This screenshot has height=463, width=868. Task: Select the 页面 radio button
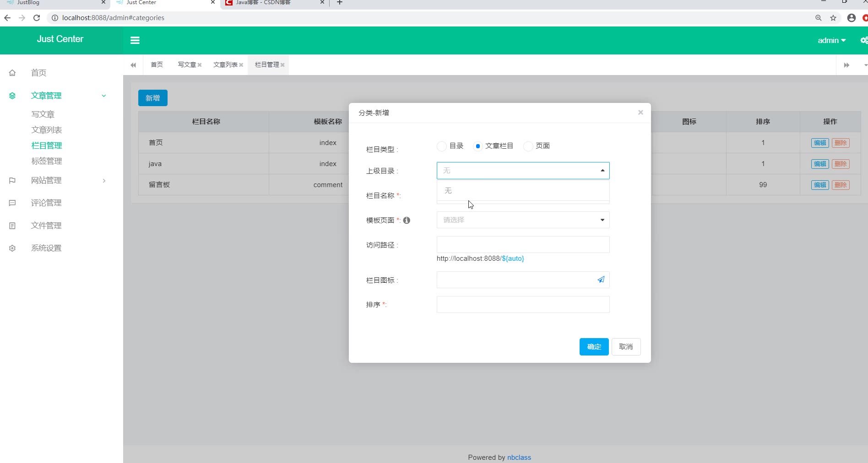[x=528, y=146]
